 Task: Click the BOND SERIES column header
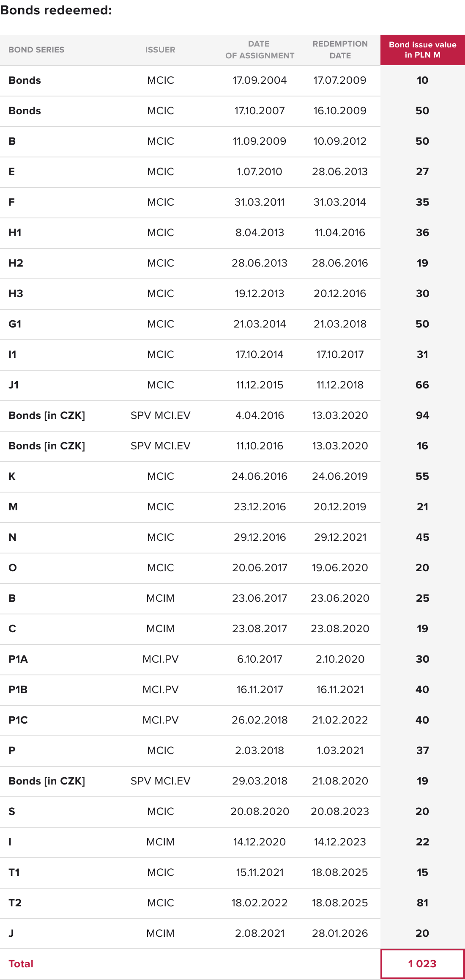click(36, 50)
